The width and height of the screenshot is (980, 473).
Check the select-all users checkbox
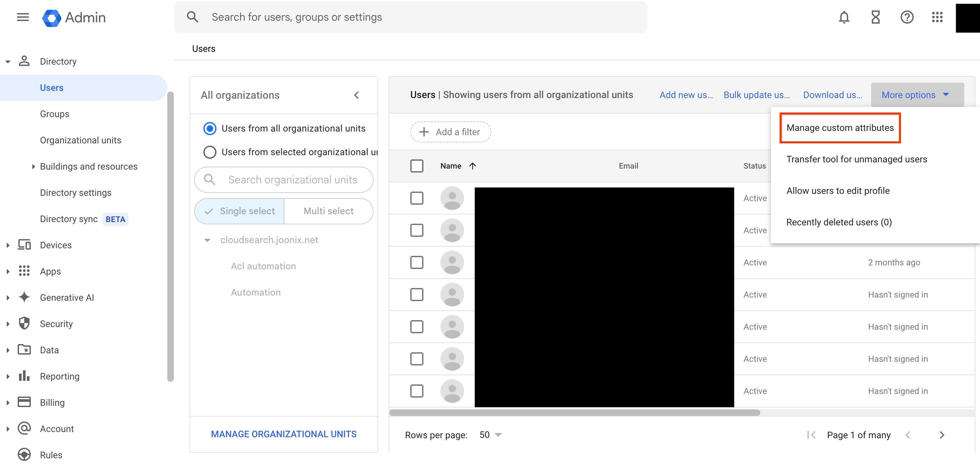417,166
